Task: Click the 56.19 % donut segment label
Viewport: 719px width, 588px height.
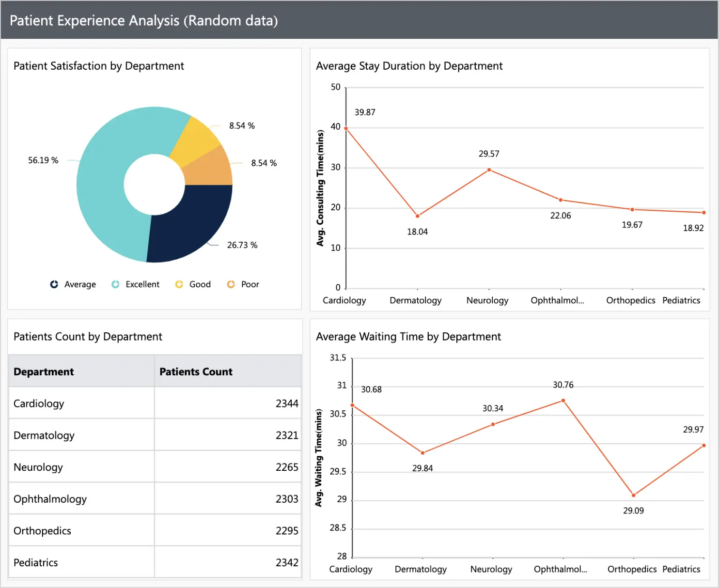Action: tap(43, 160)
